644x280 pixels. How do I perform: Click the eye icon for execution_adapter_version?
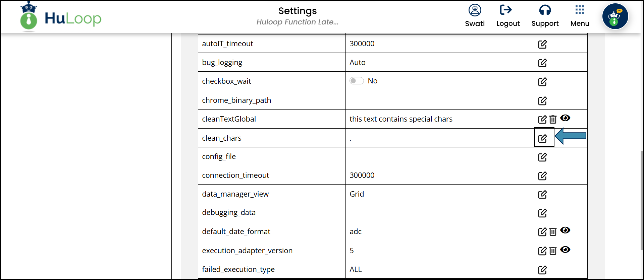(x=565, y=250)
